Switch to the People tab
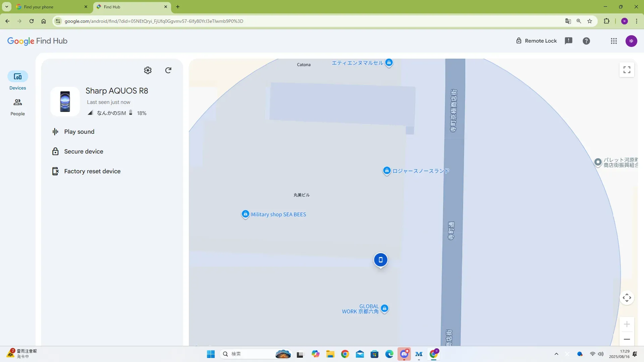The width and height of the screenshot is (644, 362). tap(17, 107)
